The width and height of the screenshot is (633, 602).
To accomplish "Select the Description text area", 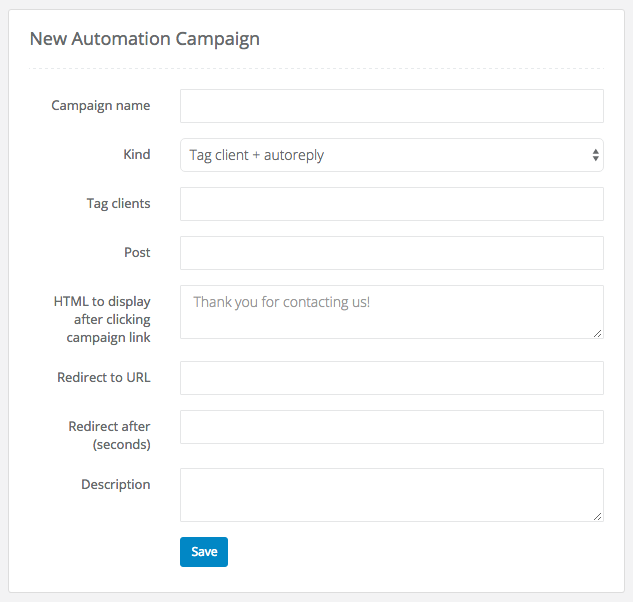I will click(391, 494).
